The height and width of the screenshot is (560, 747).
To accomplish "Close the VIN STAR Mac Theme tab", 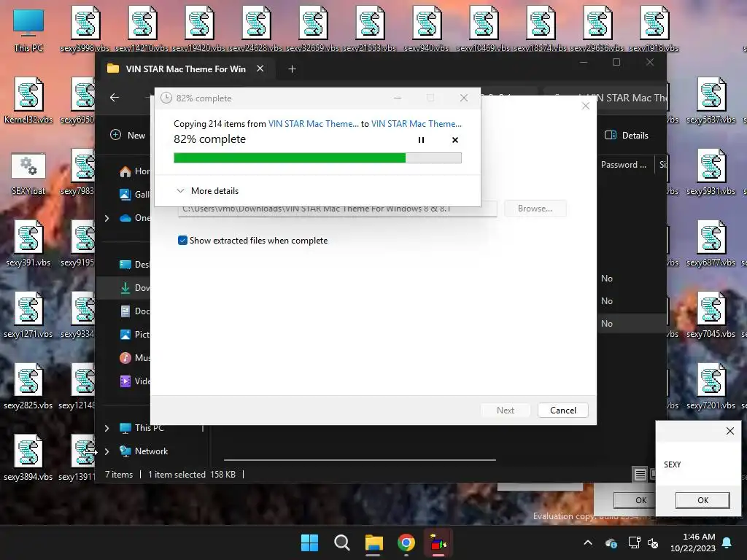I will pyautogui.click(x=260, y=69).
